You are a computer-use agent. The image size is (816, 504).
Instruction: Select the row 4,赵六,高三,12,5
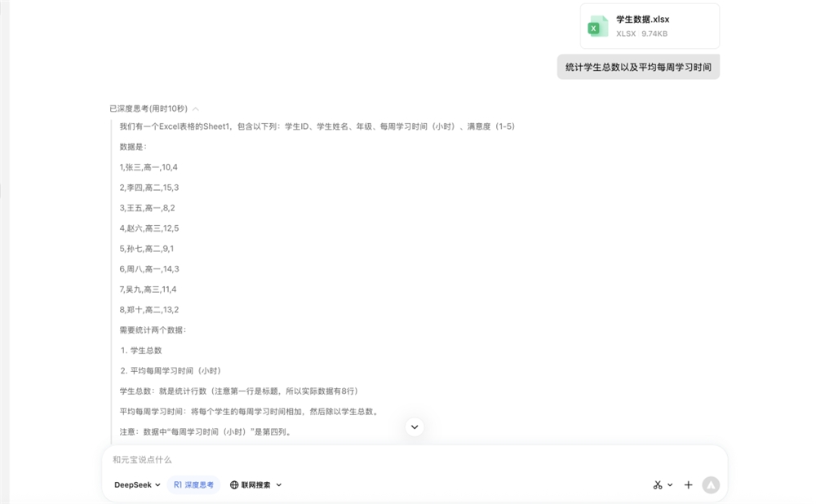149,228
